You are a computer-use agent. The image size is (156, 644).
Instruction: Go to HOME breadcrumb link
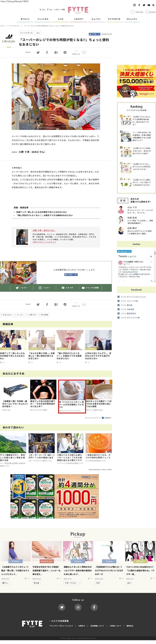(x=2, y=26)
